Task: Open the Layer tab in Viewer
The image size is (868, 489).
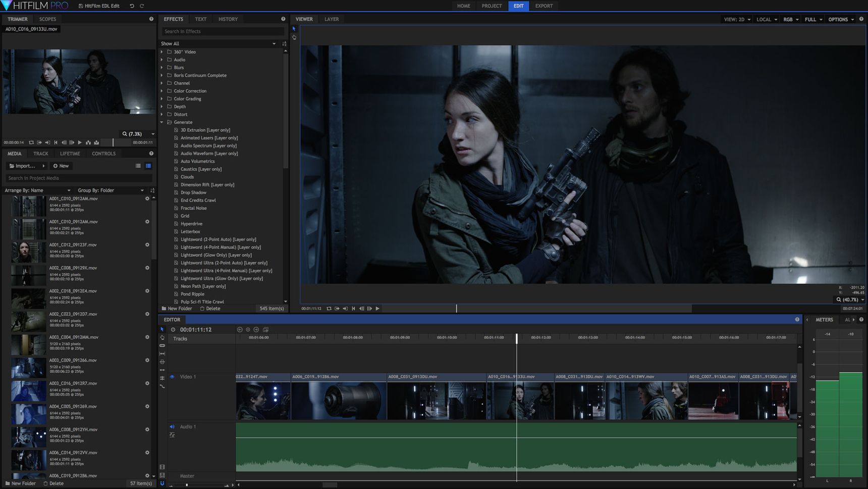Action: pyautogui.click(x=332, y=19)
